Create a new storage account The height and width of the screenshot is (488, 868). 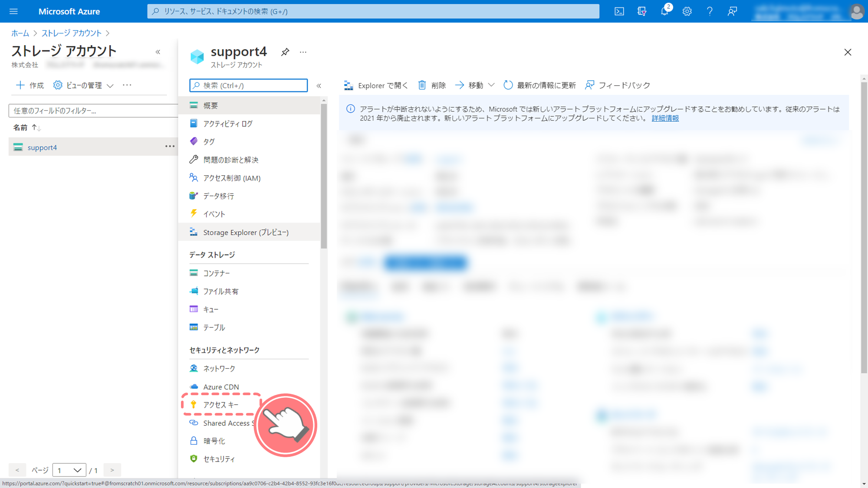(30, 85)
